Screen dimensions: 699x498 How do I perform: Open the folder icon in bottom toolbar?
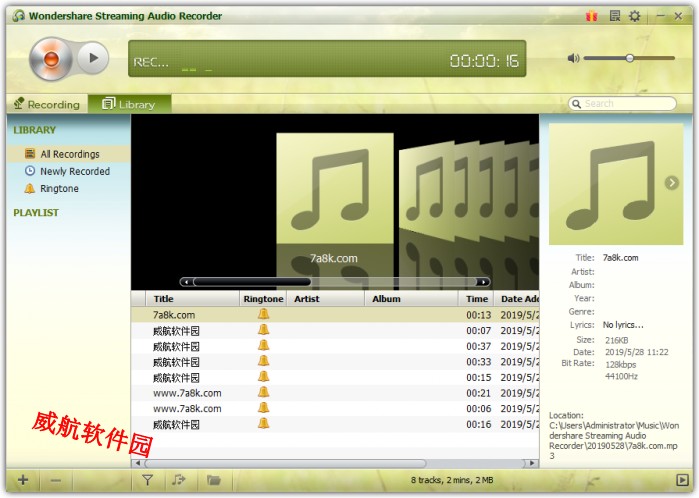click(214, 480)
